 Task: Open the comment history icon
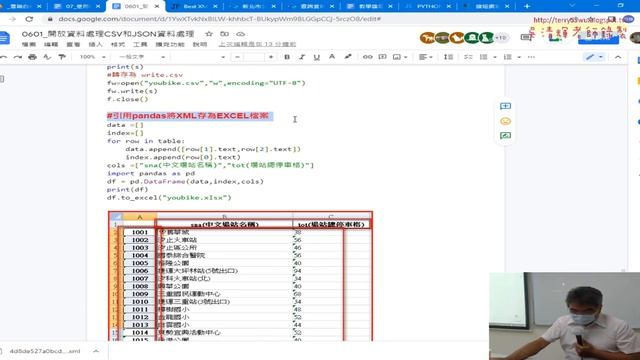[x=527, y=38]
